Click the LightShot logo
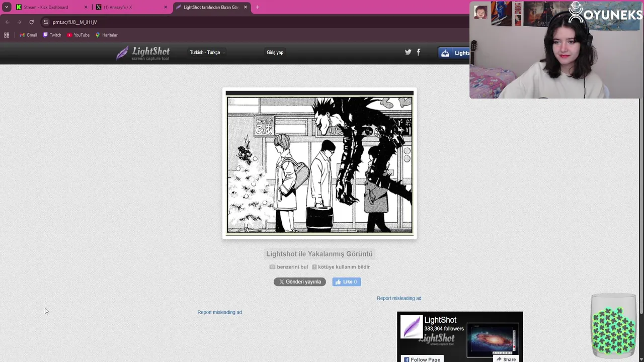644x362 pixels. coord(143,53)
